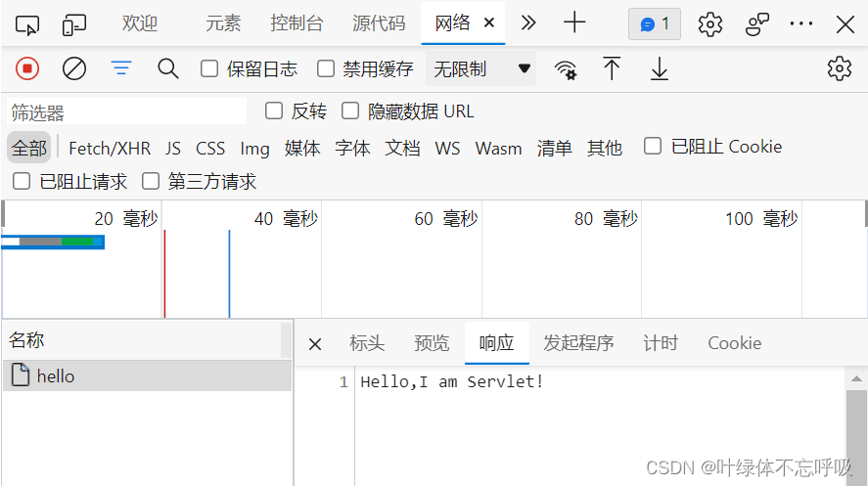Open the three-dot customize menu
This screenshot has height=486, width=868.
801,23
